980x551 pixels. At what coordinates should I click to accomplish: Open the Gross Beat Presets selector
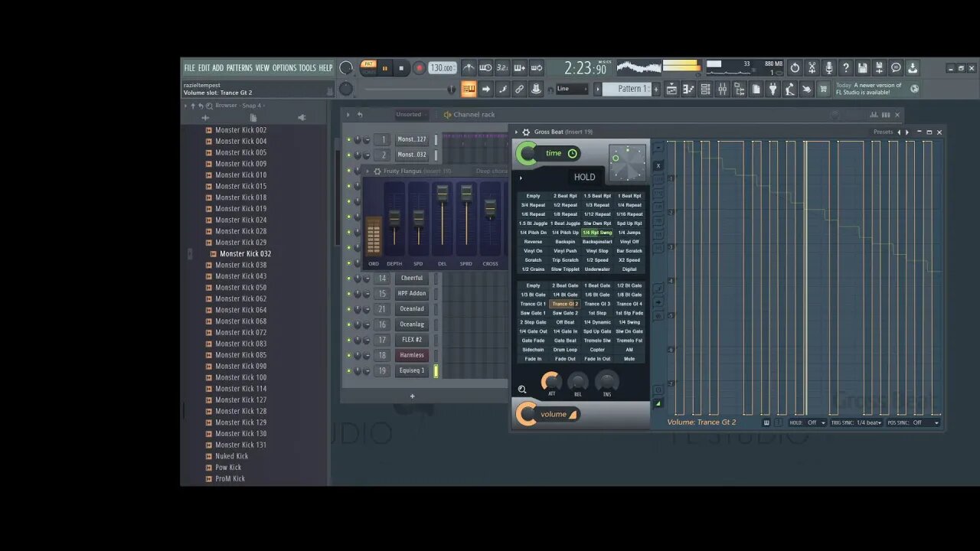pos(883,132)
